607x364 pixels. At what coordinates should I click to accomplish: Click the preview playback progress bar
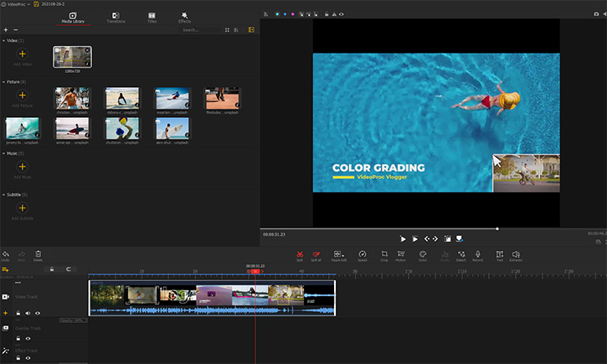pyautogui.click(x=377, y=228)
